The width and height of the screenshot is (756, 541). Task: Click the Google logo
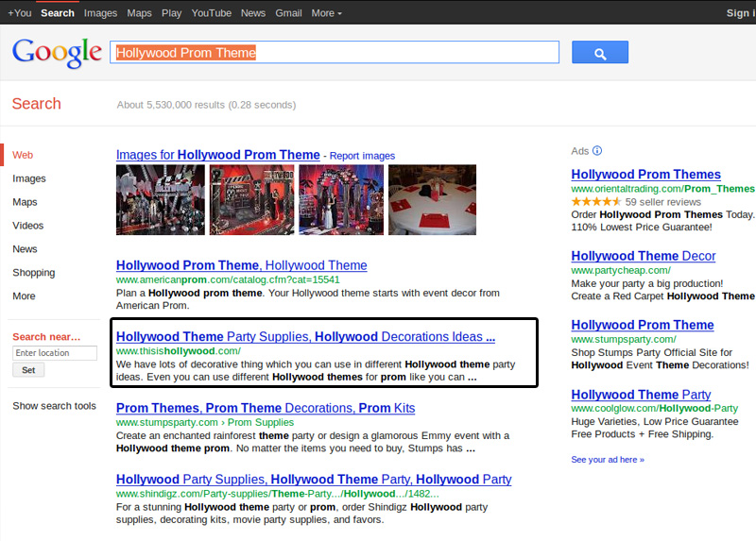(x=57, y=53)
